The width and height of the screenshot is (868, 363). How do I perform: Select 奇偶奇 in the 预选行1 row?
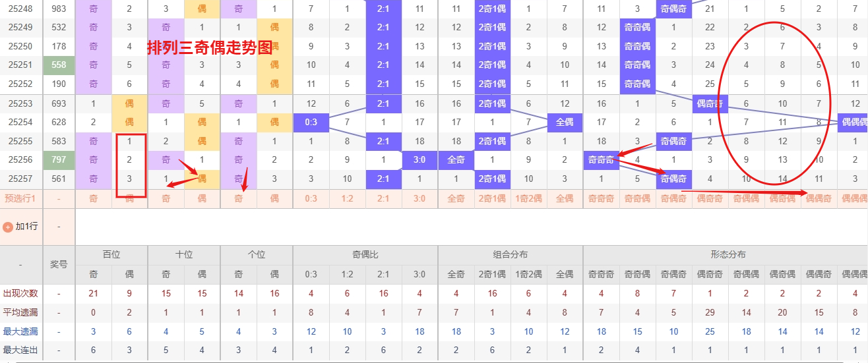673,198
